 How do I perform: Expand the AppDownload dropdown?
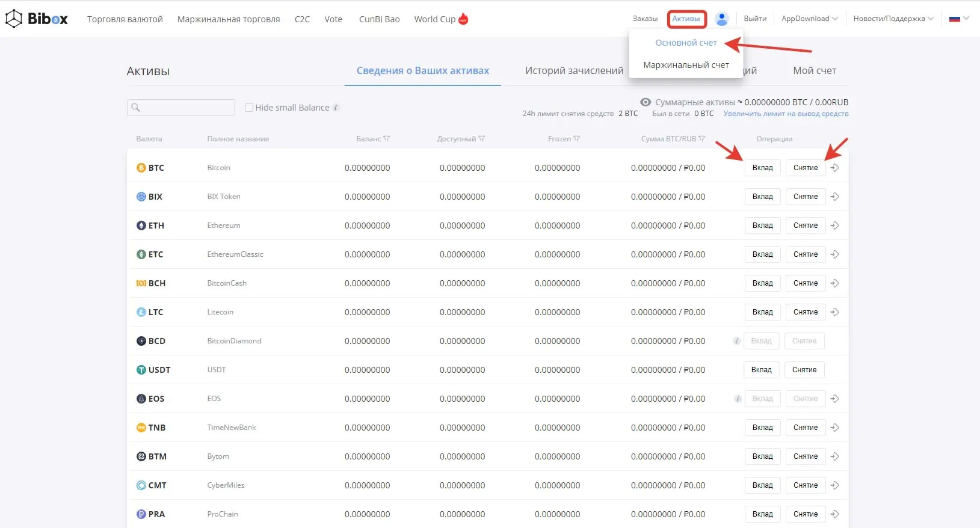coord(809,19)
